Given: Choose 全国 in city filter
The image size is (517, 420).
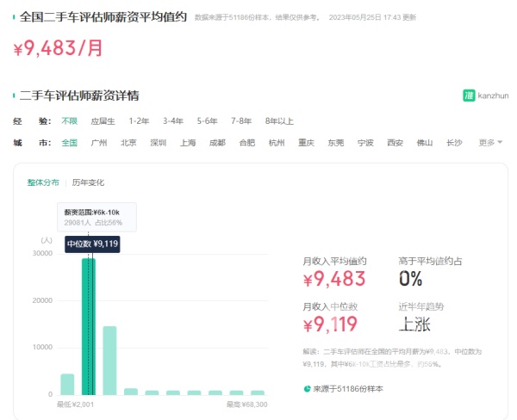Looking at the screenshot, I should coord(70,143).
